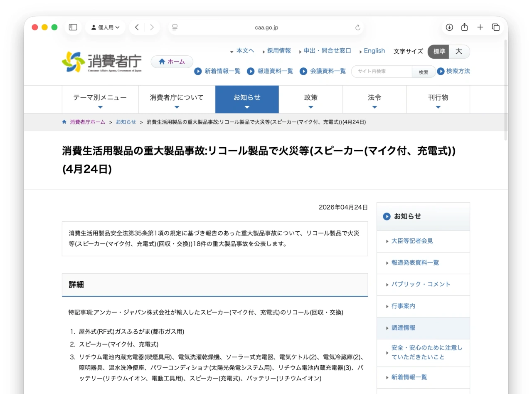Click the Safari sidebar toggle icon

tap(73, 27)
